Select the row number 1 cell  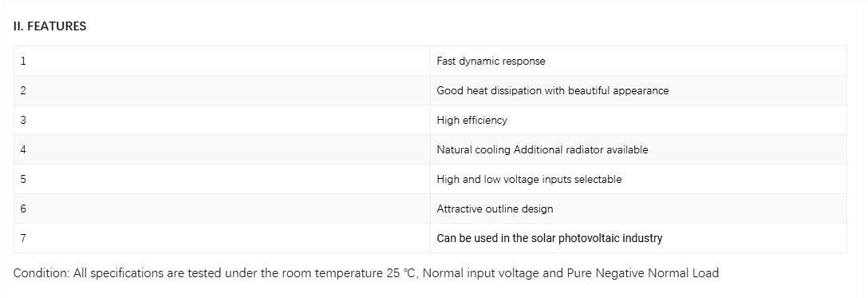[222, 61]
